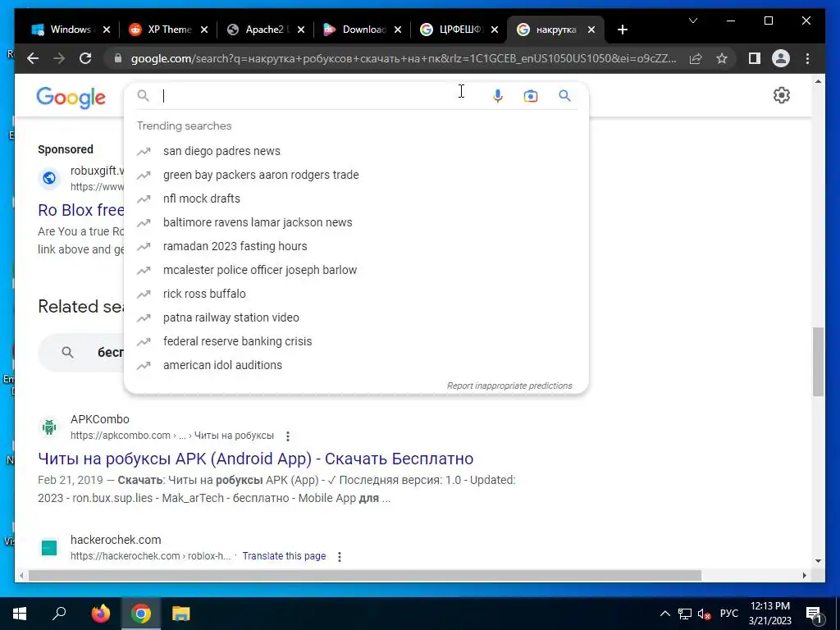Close the Apache2 tab
The image size is (840, 630).
(301, 30)
